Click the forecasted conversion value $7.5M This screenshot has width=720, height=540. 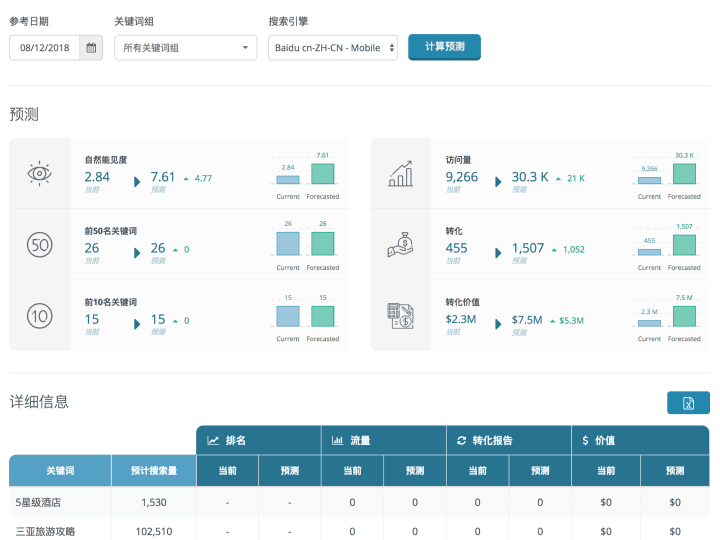point(527,320)
